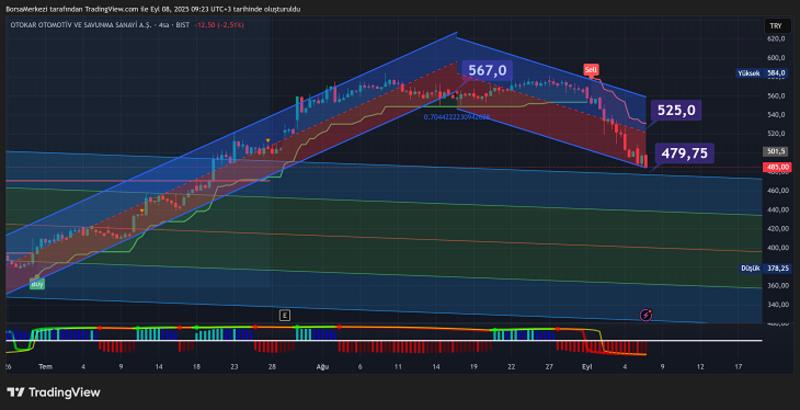
Task: Click the Sell signal marker on chart
Action: coord(591,69)
